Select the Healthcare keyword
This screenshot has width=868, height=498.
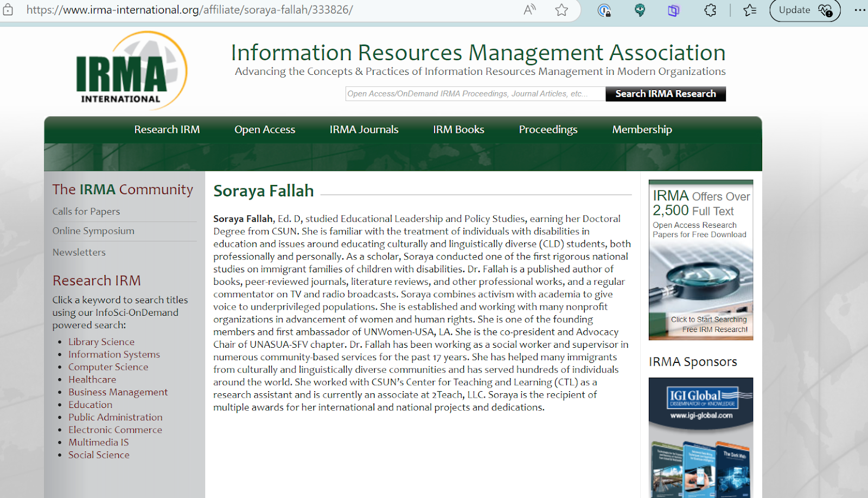[x=92, y=380]
